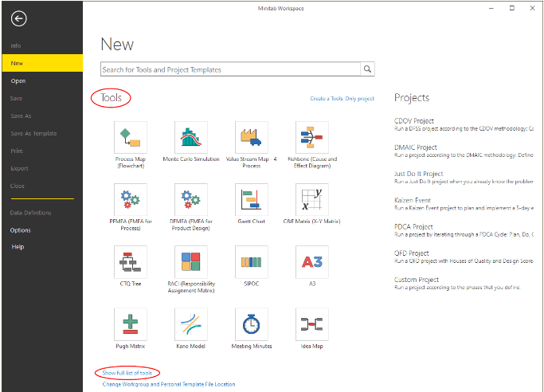544x392 pixels.
Task: Select the Idea Map tool
Action: [312, 323]
